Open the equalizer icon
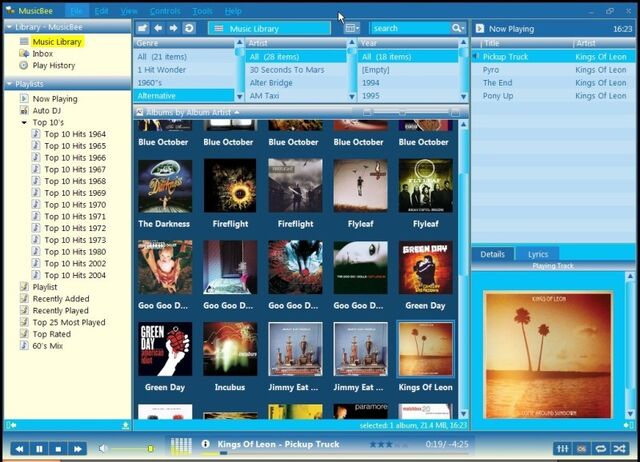 click(x=562, y=449)
